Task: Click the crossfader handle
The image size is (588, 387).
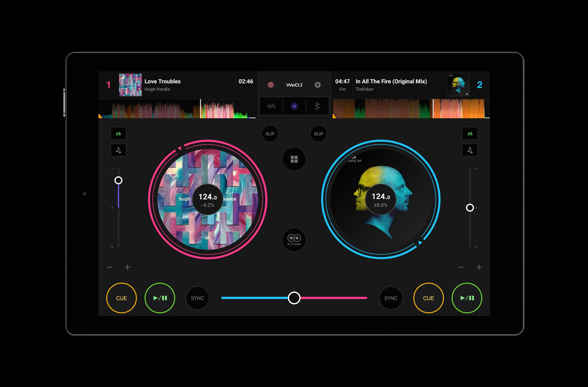Action: pos(294,298)
